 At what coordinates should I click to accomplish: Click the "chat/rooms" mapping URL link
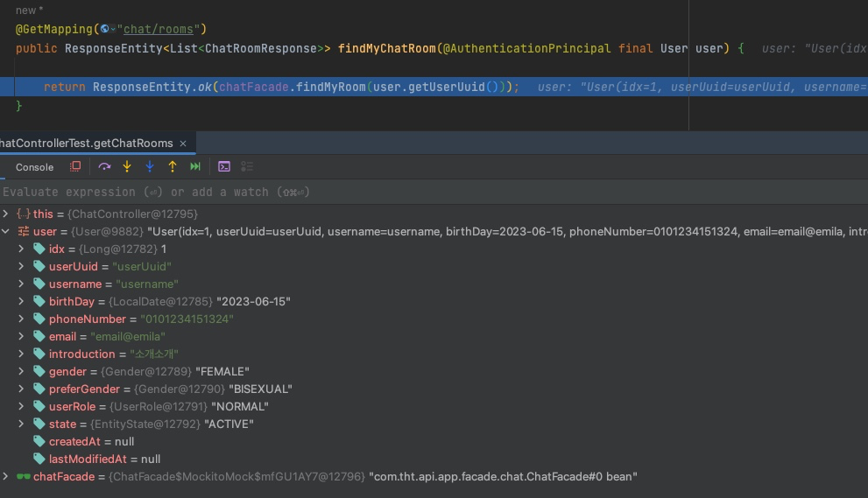point(159,29)
